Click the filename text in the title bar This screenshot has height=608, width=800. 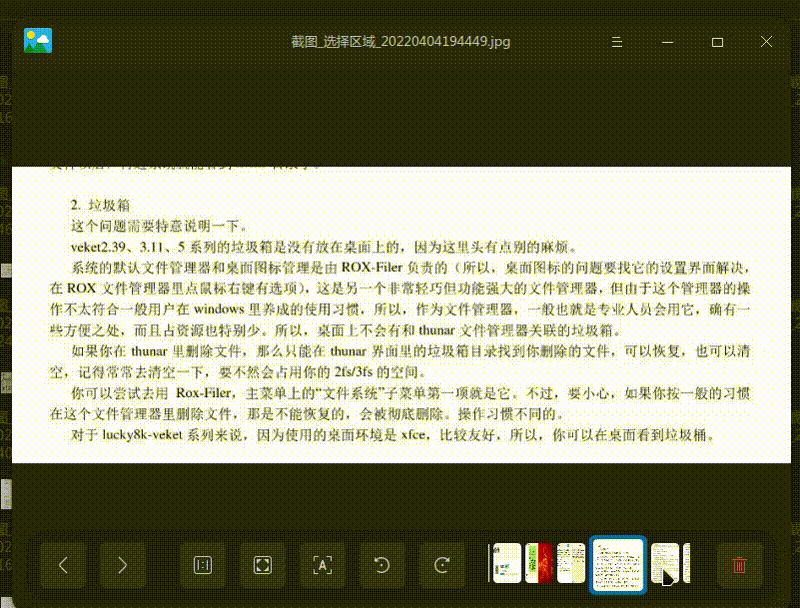pyautogui.click(x=400, y=41)
